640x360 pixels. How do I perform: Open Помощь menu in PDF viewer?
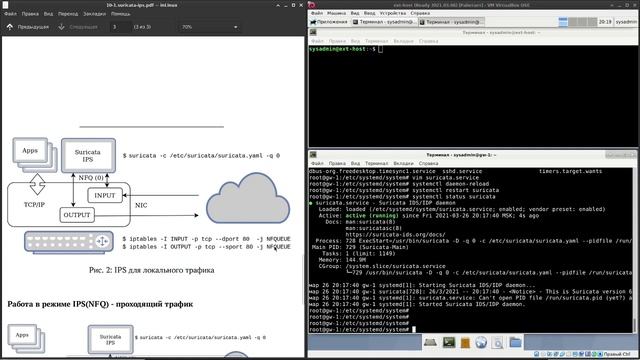point(120,14)
